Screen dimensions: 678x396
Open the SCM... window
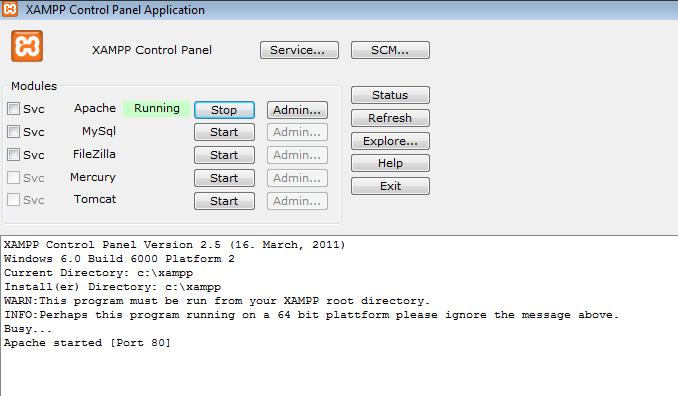click(x=390, y=50)
